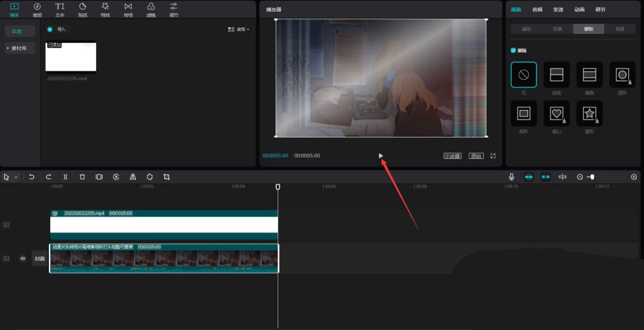Open the 转场 (Transitions) panel icon
The image size is (644, 330).
click(x=128, y=9)
